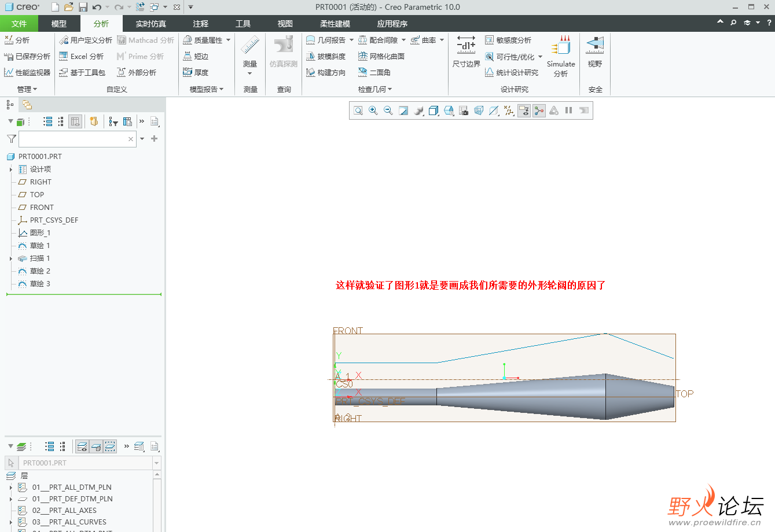Viewport: 775px width, 532px height.
Task: Click the dimension bound (尺寸边界) tool
Action: pos(466,51)
